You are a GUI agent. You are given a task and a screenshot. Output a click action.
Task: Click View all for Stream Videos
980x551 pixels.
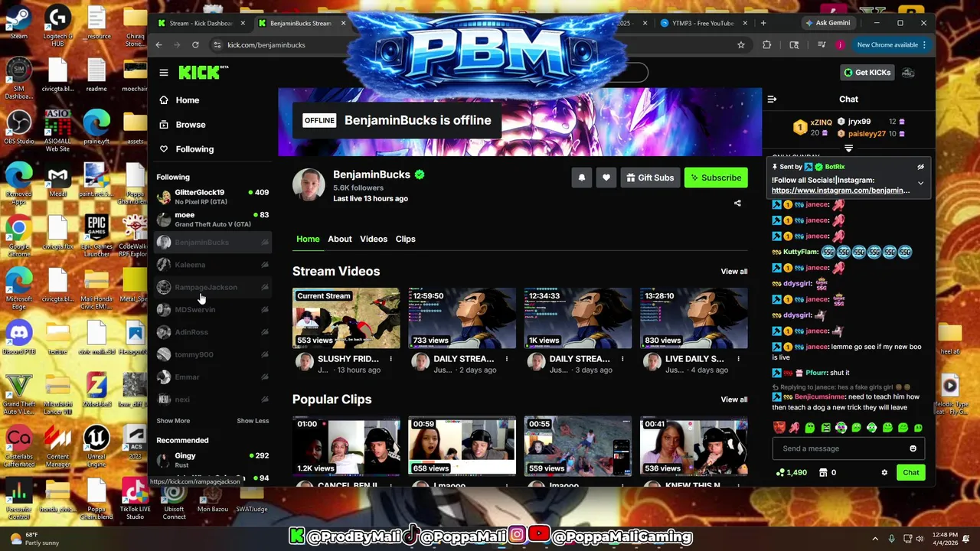coord(733,272)
